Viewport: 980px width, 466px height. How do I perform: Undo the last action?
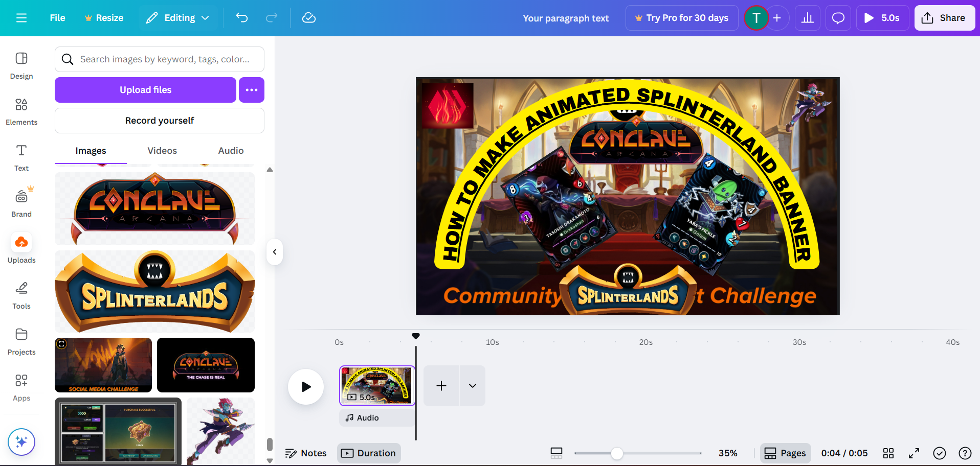tap(242, 18)
